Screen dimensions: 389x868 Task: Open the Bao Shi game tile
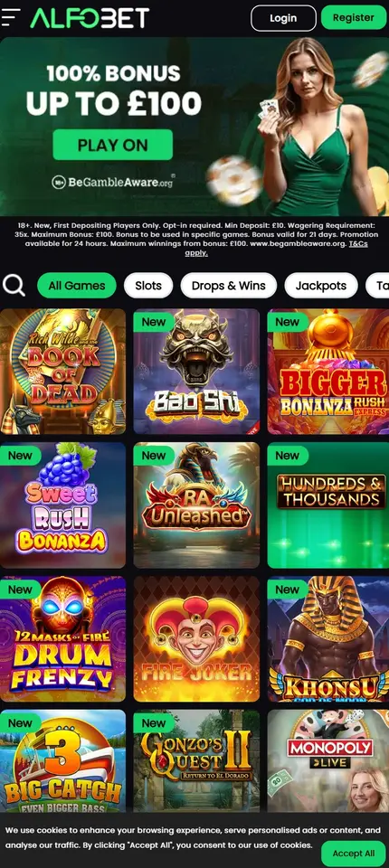point(196,372)
